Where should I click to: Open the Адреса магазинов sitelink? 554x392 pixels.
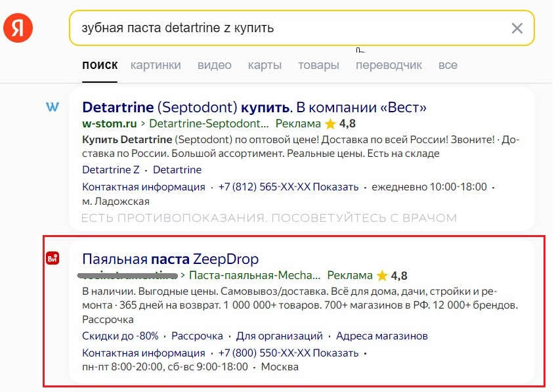pos(381,336)
